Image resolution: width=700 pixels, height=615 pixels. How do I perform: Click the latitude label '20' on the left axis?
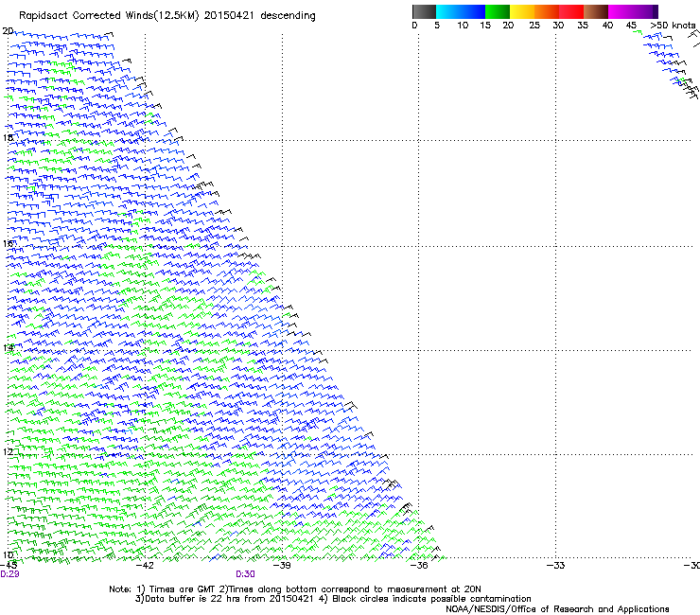(8, 31)
